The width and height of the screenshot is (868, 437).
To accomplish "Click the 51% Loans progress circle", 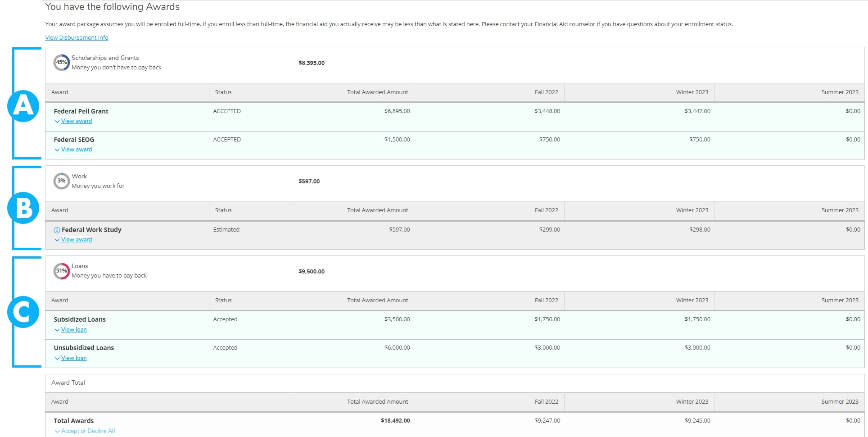I will pos(61,271).
